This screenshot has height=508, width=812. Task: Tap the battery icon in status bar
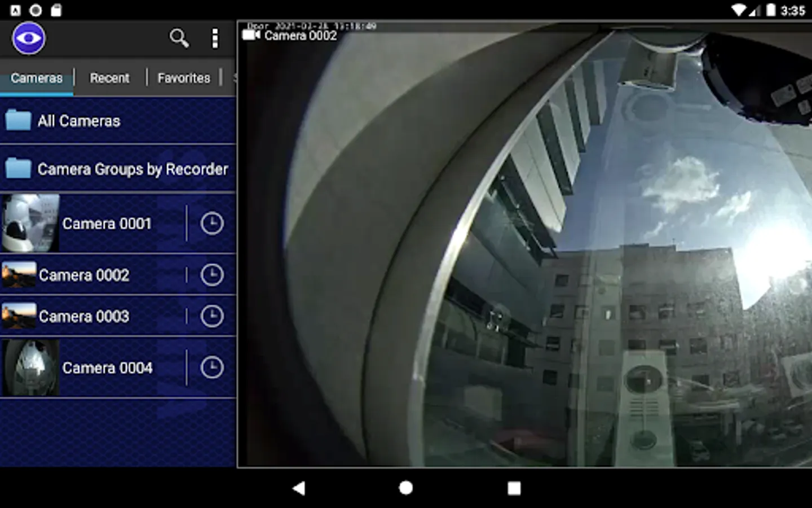coord(770,10)
